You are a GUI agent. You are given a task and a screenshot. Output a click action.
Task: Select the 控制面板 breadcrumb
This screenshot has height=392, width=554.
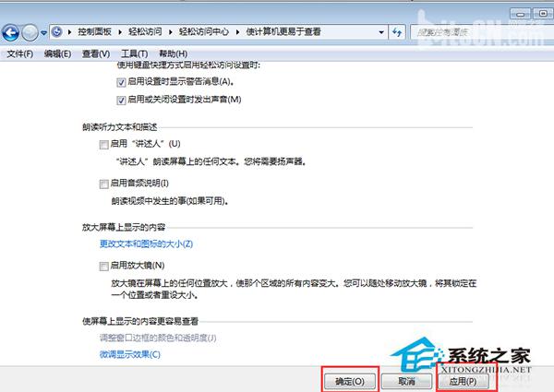(95, 32)
